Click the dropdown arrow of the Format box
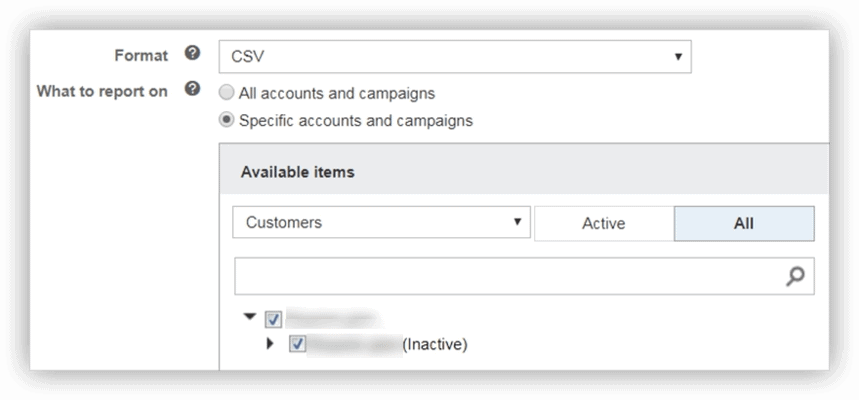This screenshot has width=859, height=400. [678, 57]
